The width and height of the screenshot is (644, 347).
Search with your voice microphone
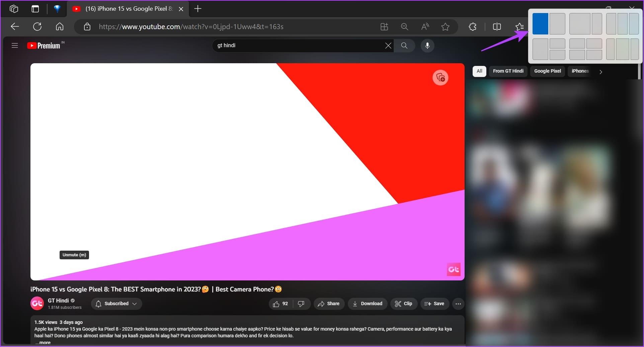427,46
